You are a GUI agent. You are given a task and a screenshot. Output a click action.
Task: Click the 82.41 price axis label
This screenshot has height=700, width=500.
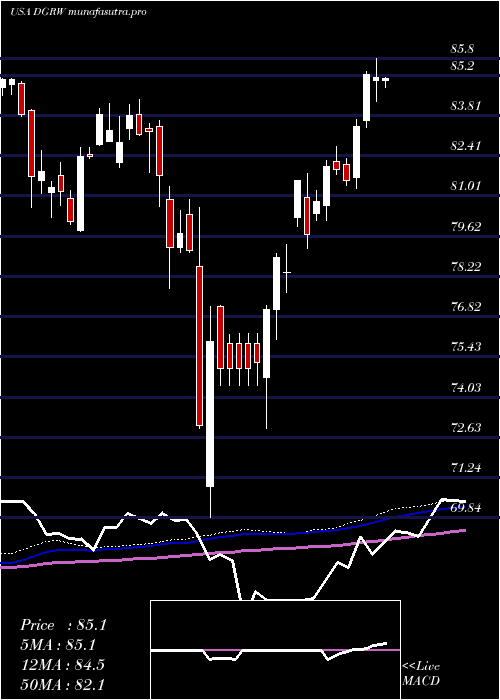(x=466, y=146)
